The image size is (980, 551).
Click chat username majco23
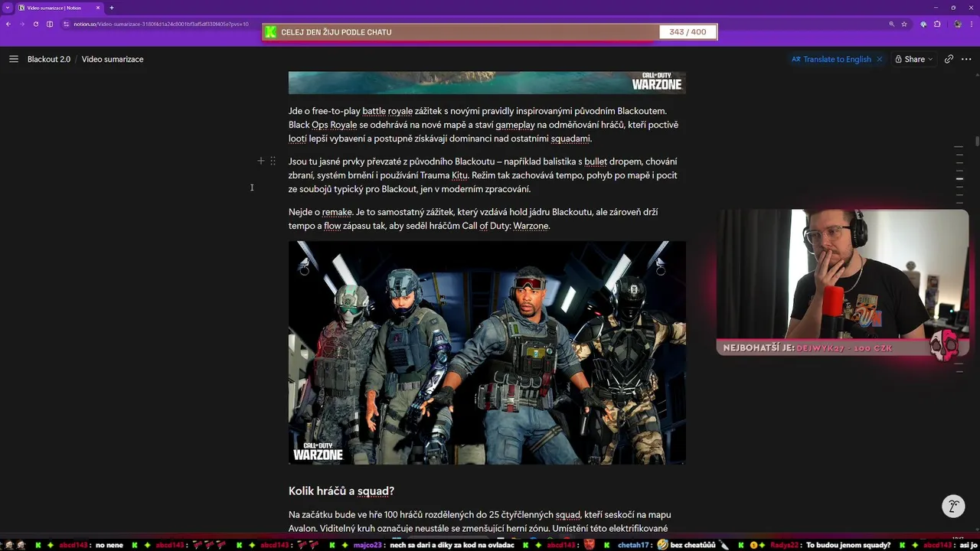367,545
